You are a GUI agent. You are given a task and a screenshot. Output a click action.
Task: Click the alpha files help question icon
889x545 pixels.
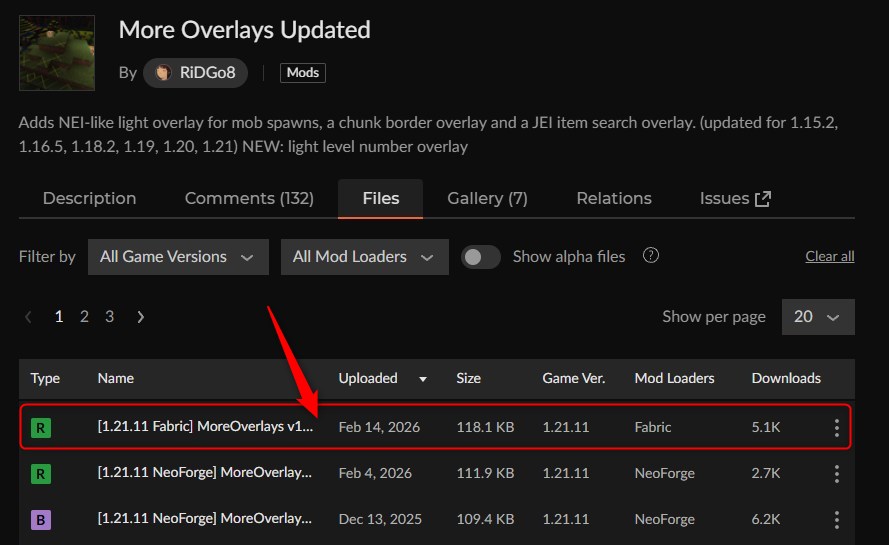[651, 256]
